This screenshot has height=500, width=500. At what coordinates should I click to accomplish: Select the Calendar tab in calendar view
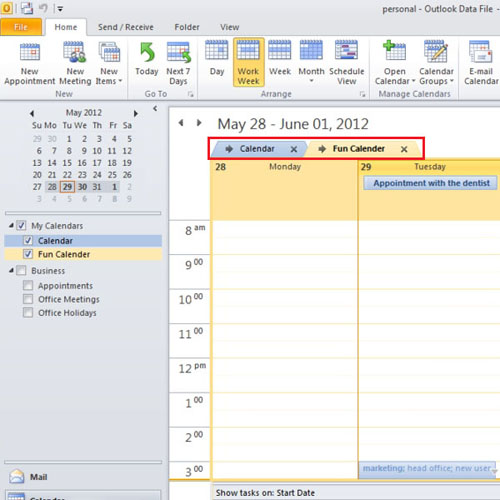tap(257, 149)
